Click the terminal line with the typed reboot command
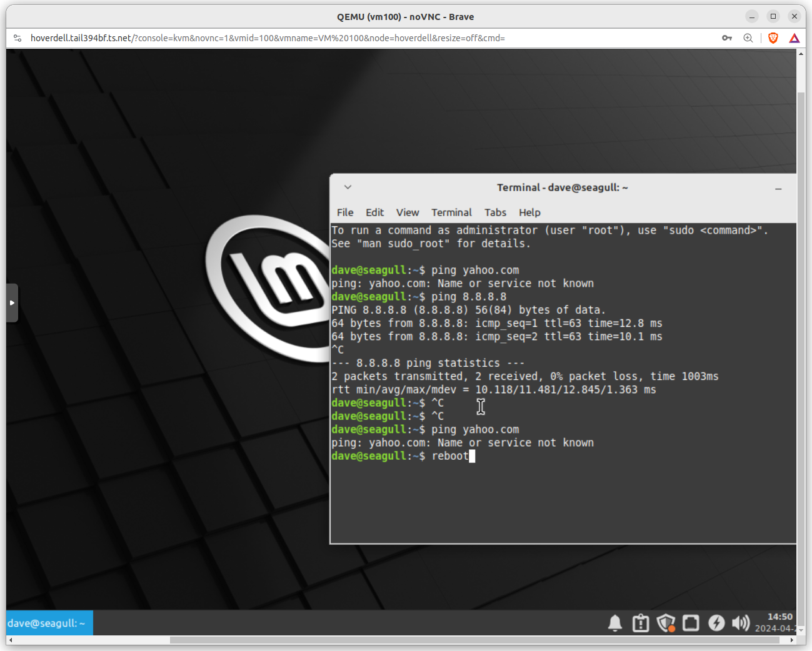812x651 pixels. click(403, 456)
